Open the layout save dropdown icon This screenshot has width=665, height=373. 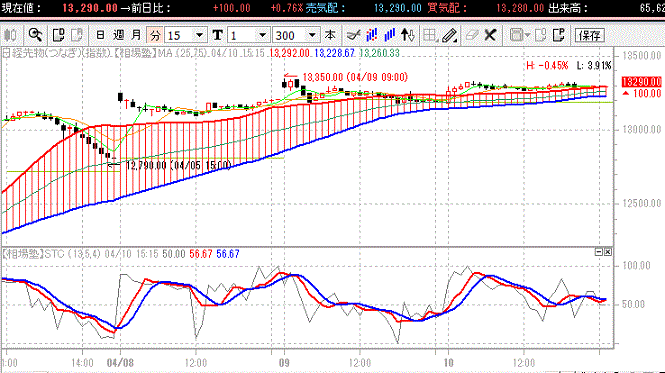(x=519, y=35)
